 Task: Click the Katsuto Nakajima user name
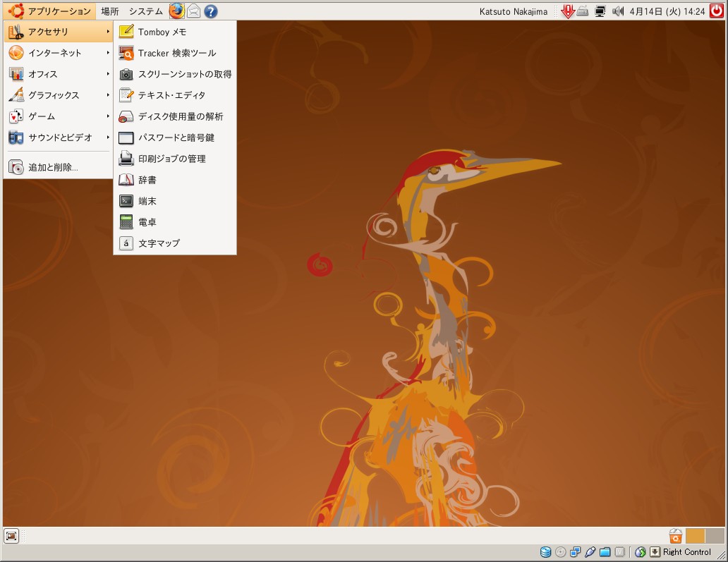(513, 11)
